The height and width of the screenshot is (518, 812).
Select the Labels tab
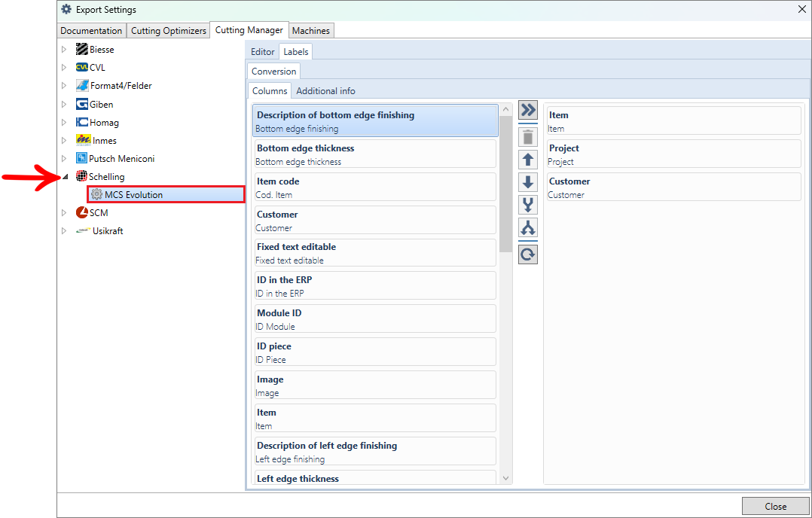click(x=296, y=52)
